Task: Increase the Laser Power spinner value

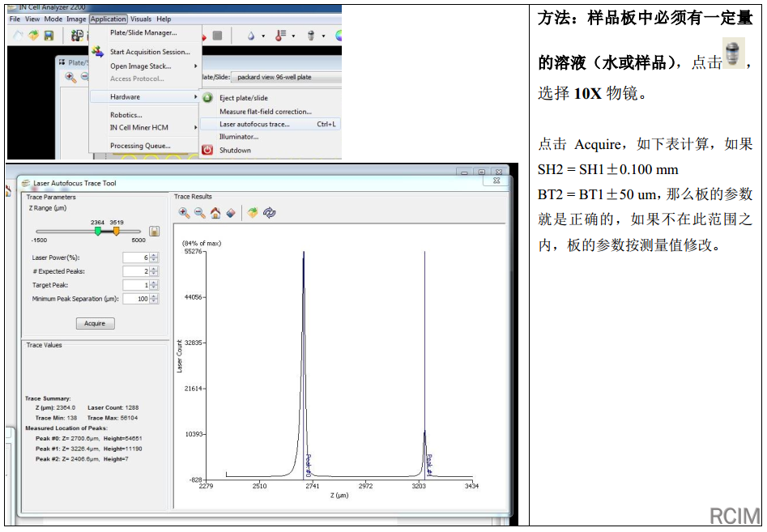Action: (154, 255)
